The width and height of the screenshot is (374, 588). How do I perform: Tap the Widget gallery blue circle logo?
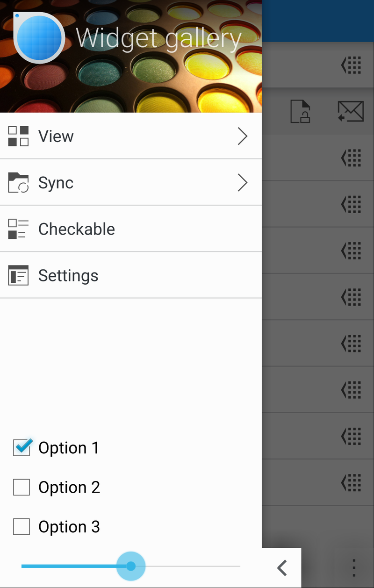coord(39,37)
